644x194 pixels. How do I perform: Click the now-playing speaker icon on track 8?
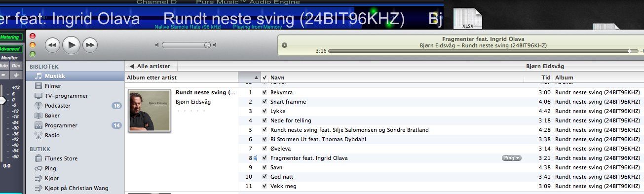[x=256, y=158]
